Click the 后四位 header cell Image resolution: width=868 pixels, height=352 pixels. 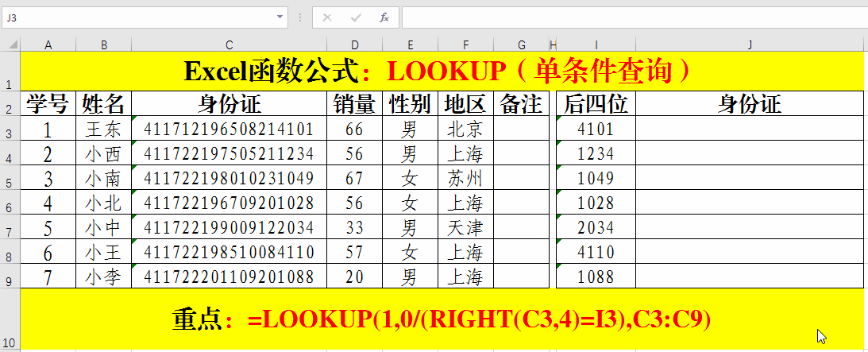pyautogui.click(x=596, y=103)
